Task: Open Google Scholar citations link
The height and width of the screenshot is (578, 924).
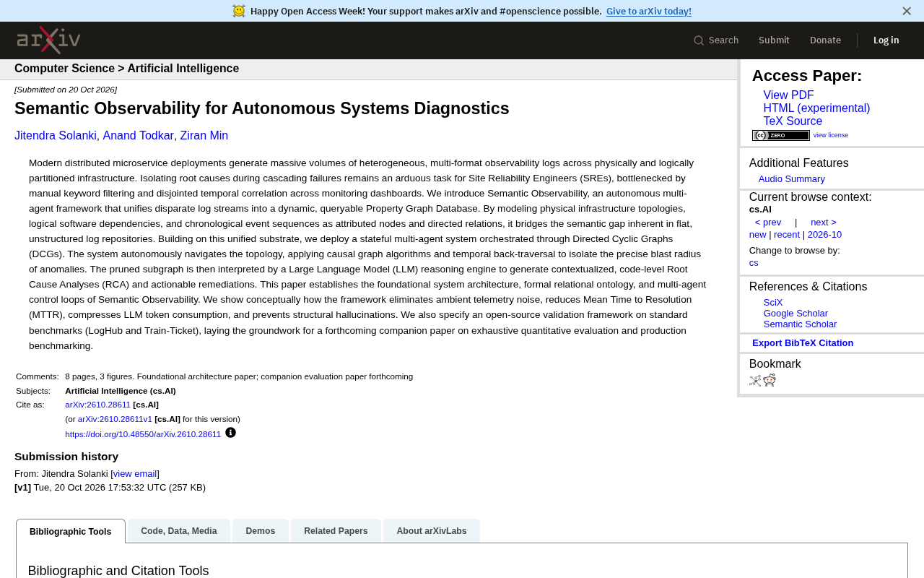Action: pos(796,314)
